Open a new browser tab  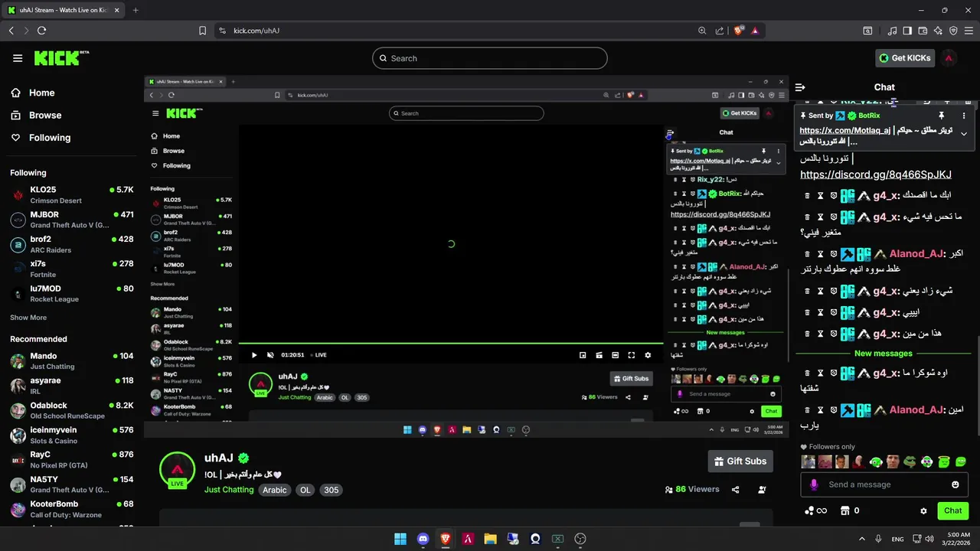[x=136, y=10]
